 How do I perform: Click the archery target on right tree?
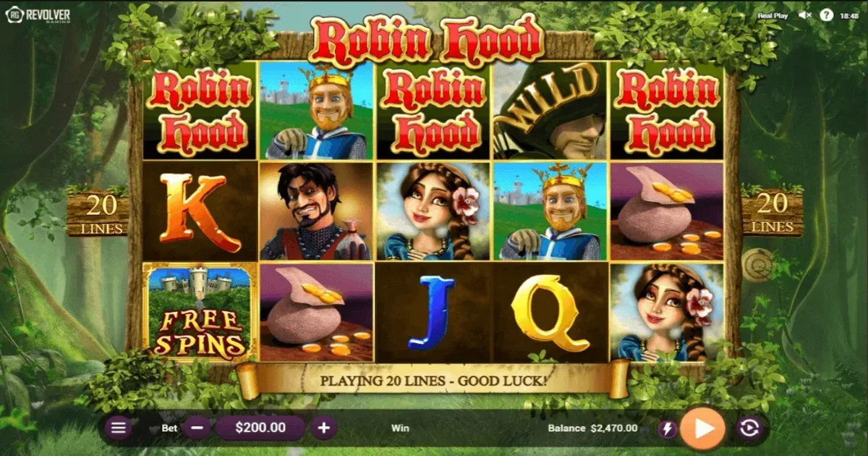(x=757, y=265)
